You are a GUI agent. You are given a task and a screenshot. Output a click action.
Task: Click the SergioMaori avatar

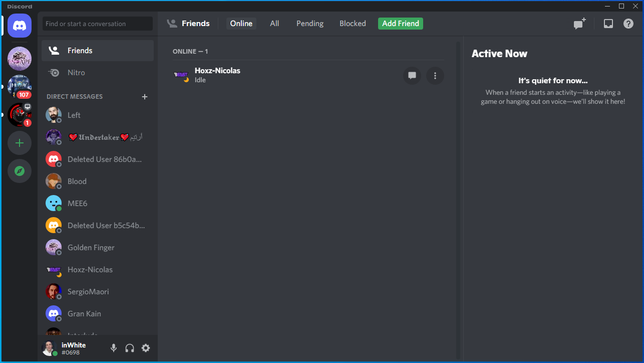coord(54,291)
